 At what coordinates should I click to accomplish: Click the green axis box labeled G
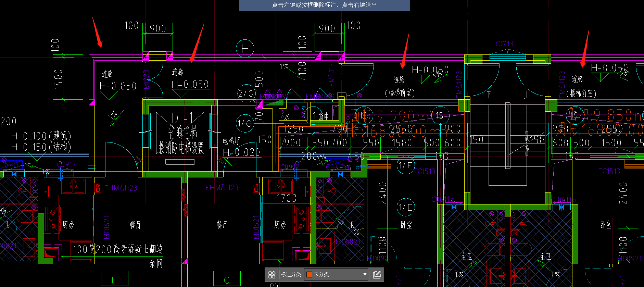click(227, 279)
